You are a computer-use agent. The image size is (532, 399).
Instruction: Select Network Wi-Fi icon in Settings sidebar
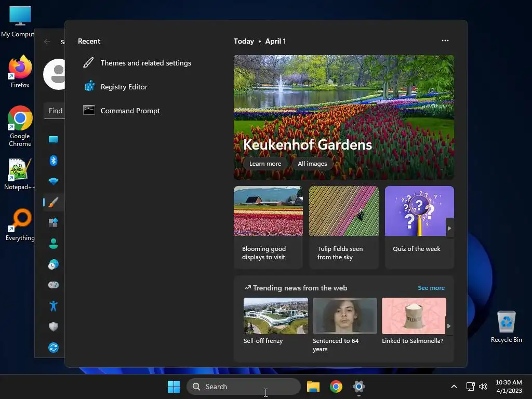pos(54,181)
